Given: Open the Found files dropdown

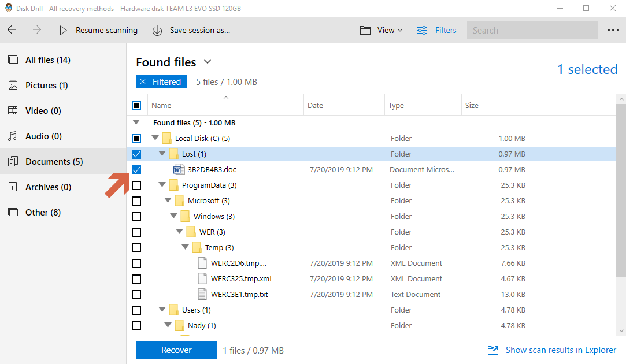Looking at the screenshot, I should 208,62.
